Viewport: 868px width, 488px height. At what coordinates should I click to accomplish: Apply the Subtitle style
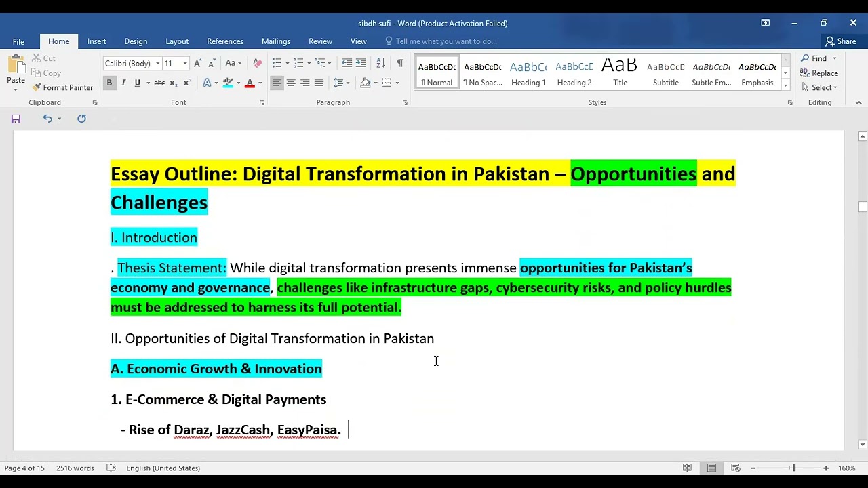666,73
